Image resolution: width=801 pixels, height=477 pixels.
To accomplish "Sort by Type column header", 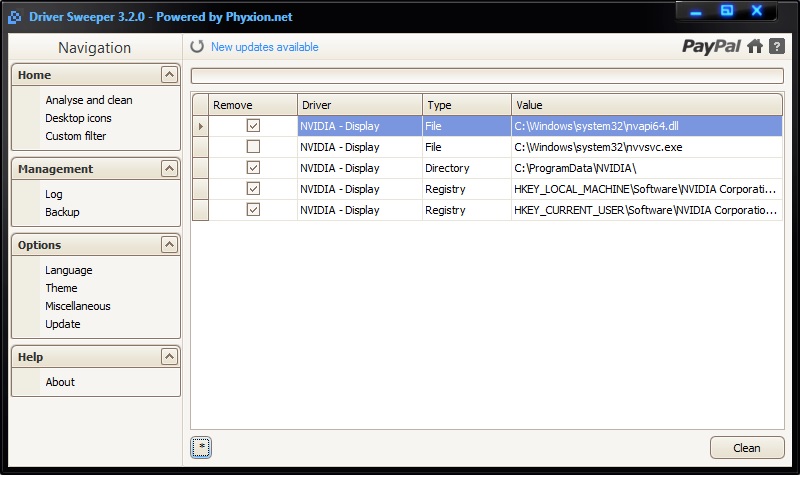I will (x=466, y=105).
